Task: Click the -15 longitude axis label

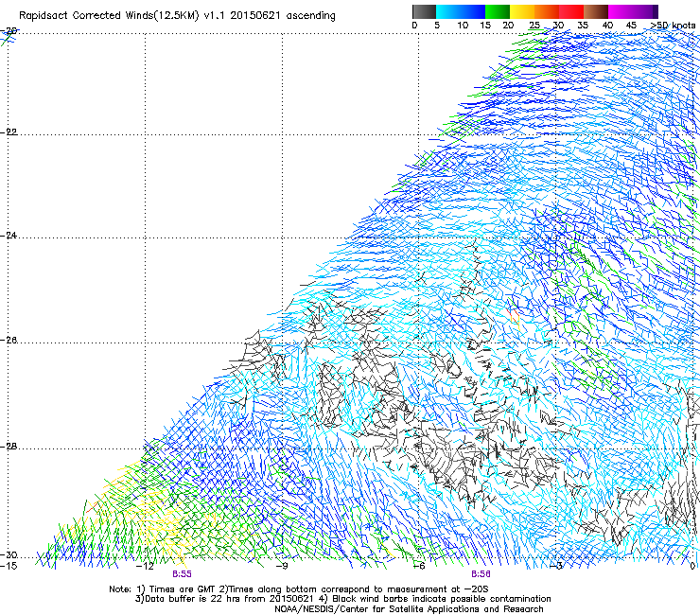Action: [9, 567]
